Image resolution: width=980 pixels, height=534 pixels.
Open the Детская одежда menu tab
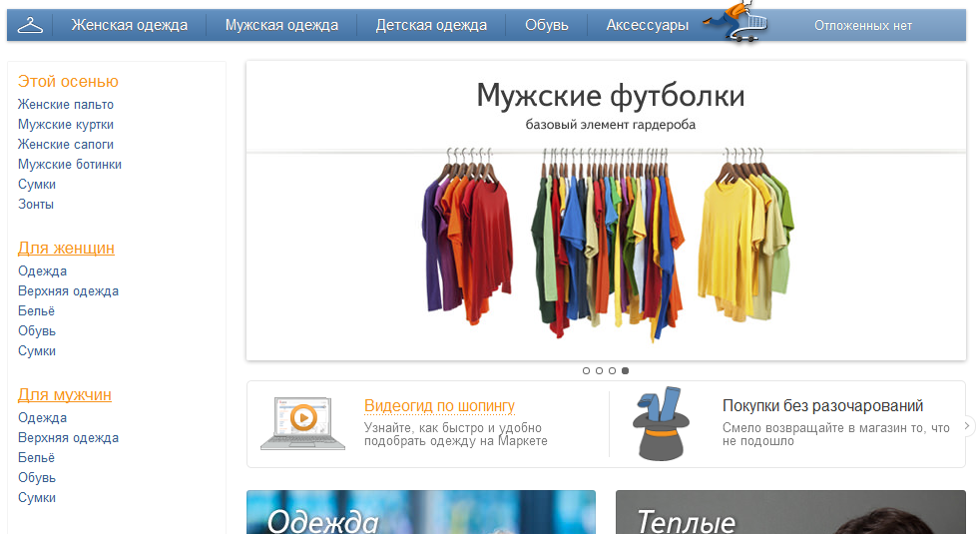tap(431, 25)
